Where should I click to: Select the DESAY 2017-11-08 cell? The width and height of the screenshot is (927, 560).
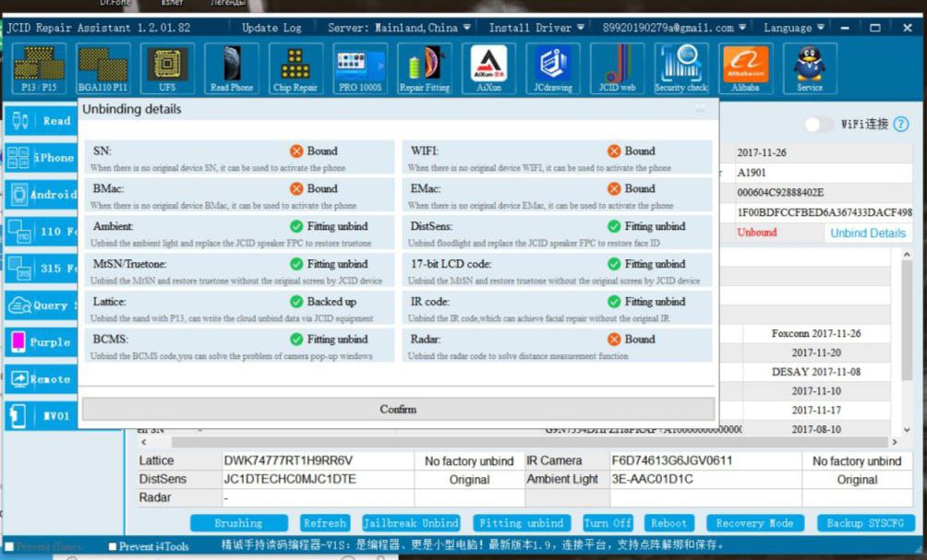pos(816,372)
